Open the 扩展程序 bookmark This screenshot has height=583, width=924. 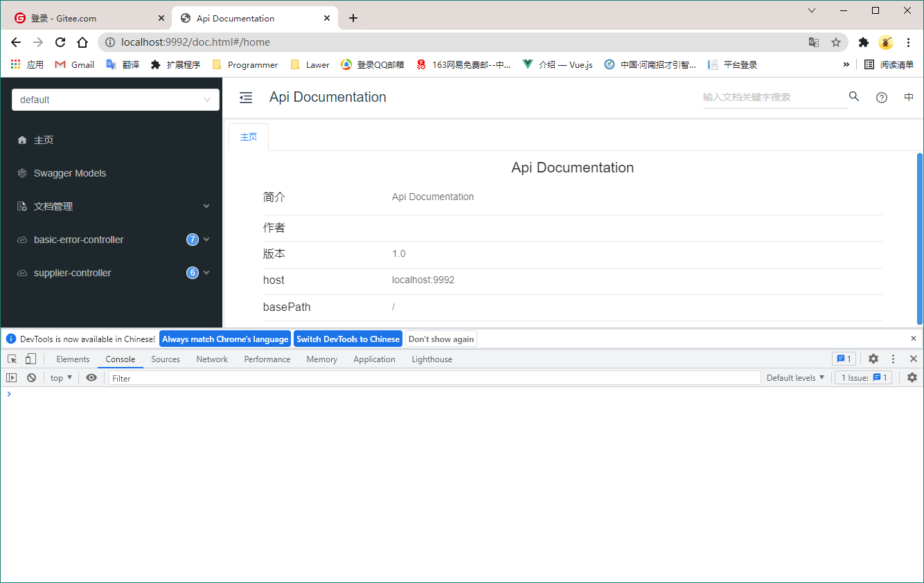click(176, 64)
